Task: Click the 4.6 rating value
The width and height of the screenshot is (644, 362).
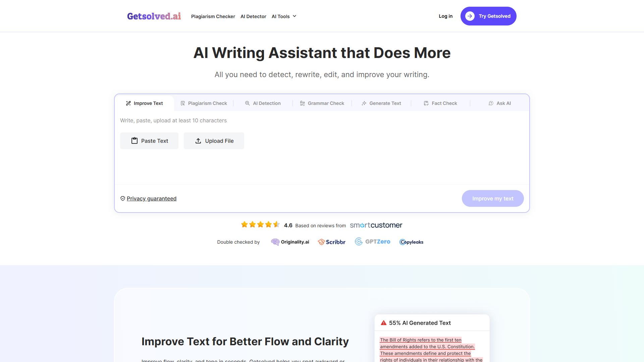Action: tap(288, 225)
